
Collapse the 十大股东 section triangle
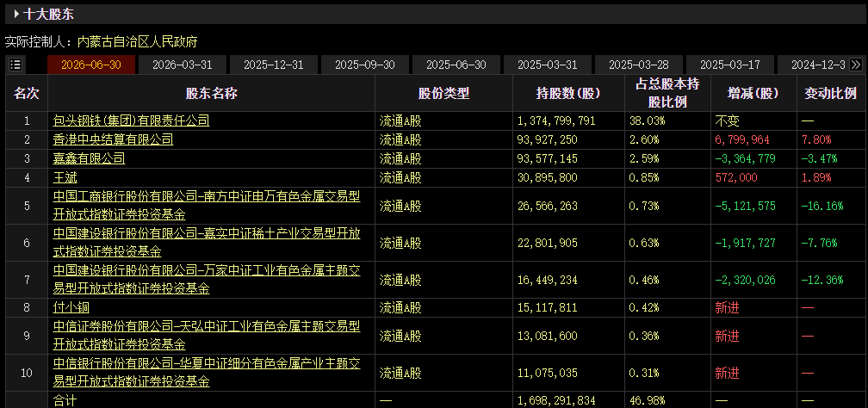click(x=16, y=15)
